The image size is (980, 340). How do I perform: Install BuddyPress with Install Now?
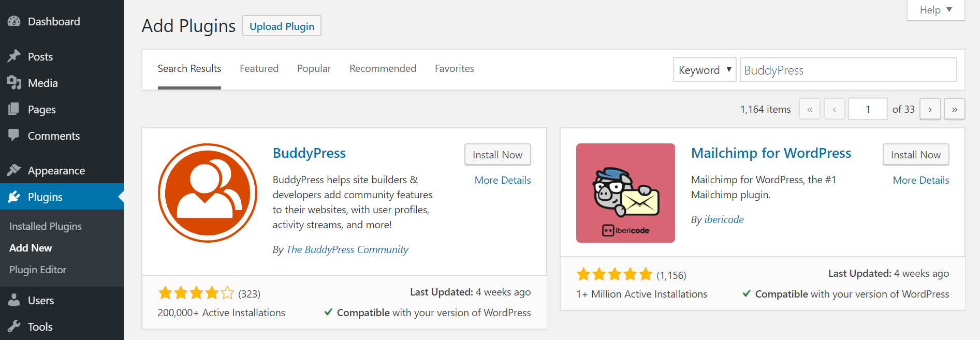tap(498, 155)
